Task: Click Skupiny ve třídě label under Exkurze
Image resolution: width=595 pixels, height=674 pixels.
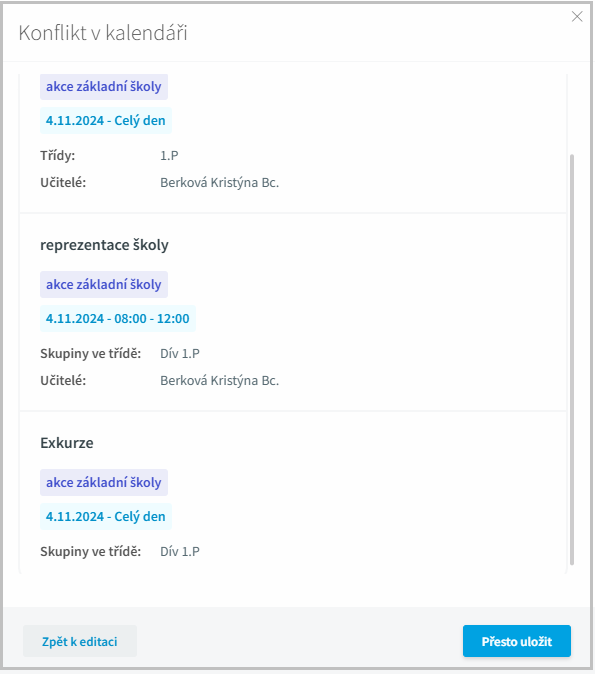Action: pyautogui.click(x=91, y=551)
